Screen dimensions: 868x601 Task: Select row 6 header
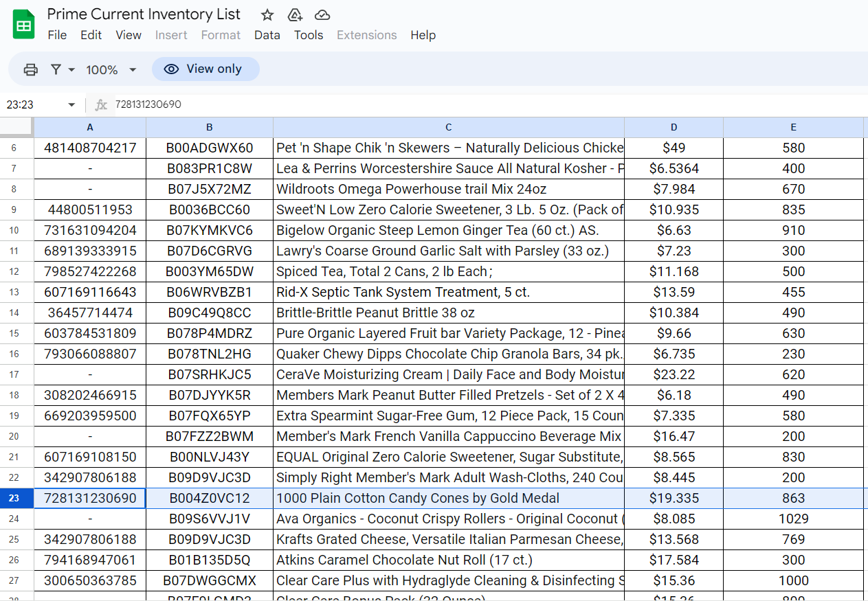click(x=16, y=148)
